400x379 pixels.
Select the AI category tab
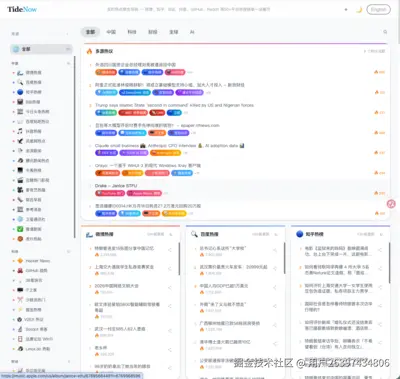192,32
